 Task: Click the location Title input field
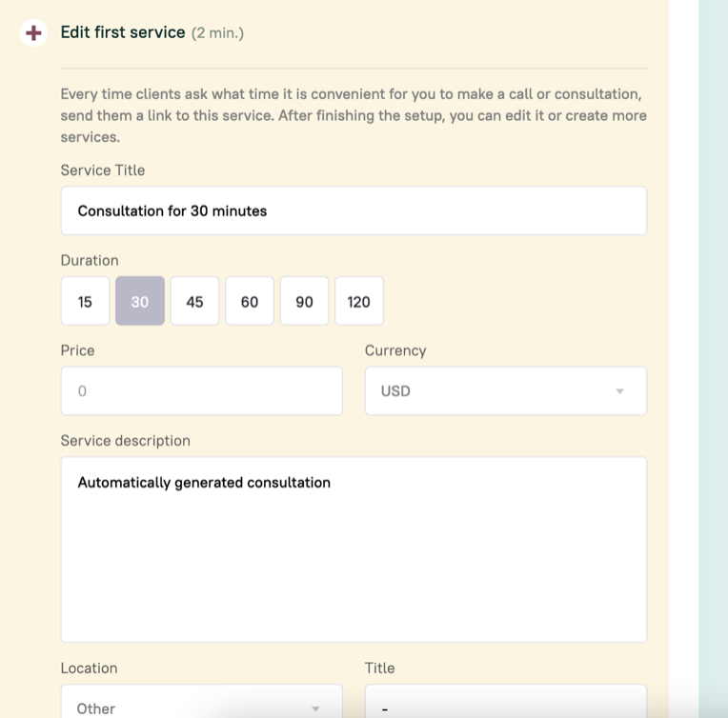[506, 701]
